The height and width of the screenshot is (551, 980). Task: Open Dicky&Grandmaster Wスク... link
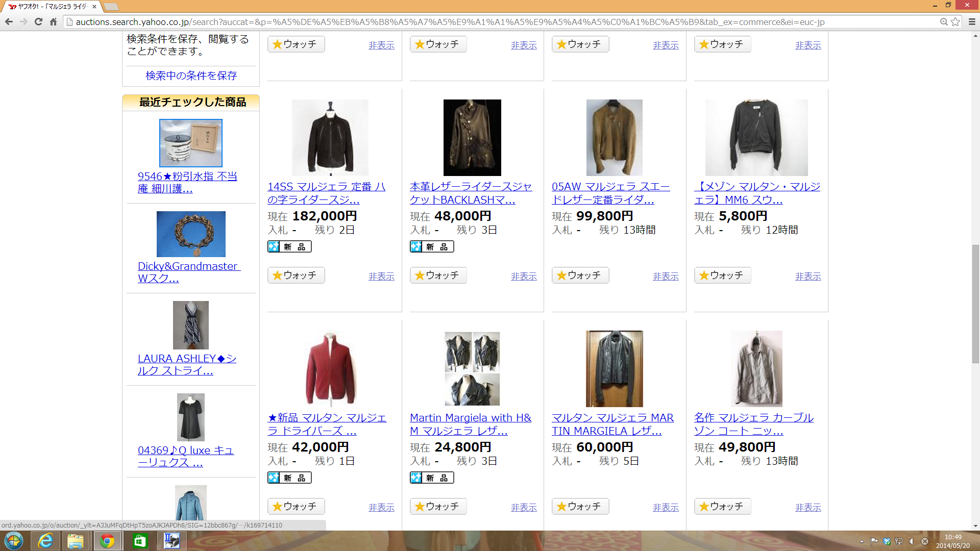[x=189, y=272]
